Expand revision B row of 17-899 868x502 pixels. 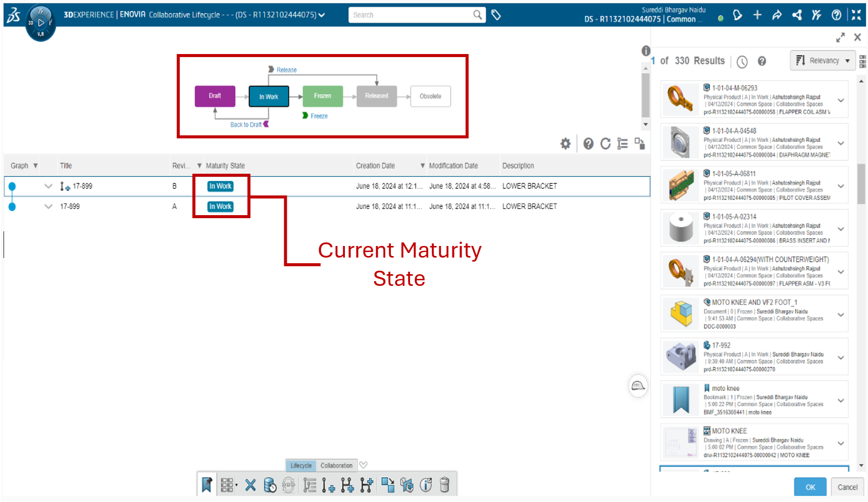coord(48,186)
